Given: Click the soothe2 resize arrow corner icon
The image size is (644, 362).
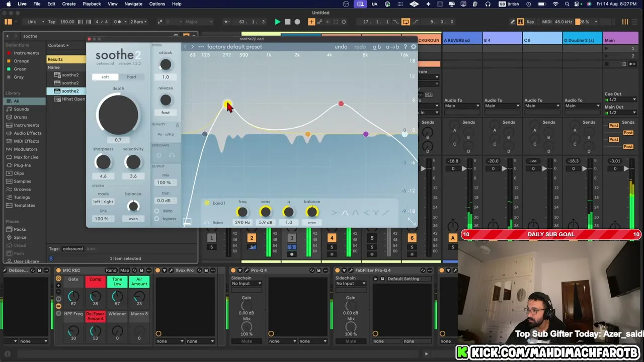Looking at the screenshot, I should (x=412, y=221).
